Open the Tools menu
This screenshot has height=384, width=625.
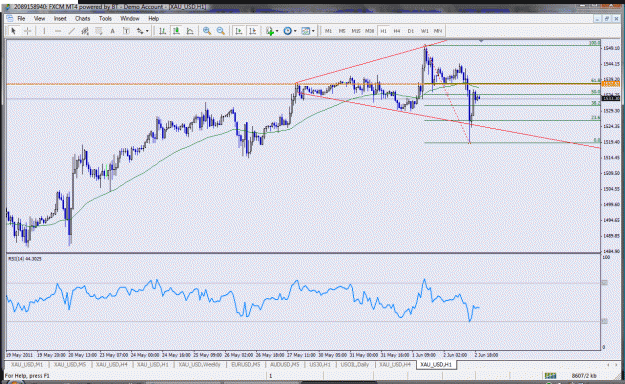tap(105, 19)
